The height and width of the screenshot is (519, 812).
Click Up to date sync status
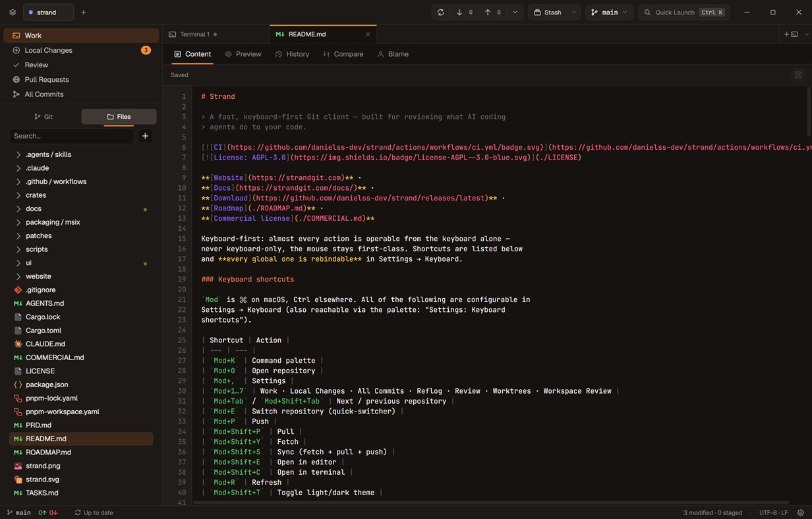coord(94,512)
